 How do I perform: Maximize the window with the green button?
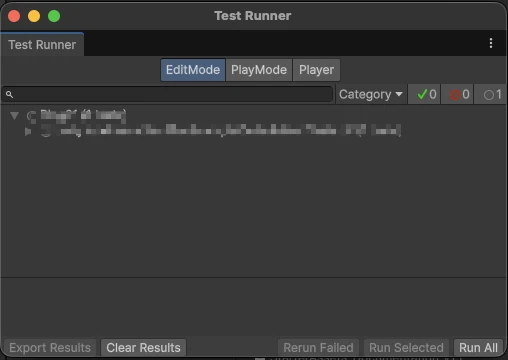click(54, 16)
